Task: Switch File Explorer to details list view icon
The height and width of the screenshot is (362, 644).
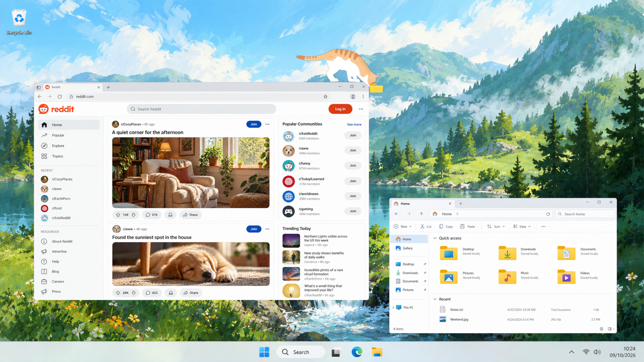Action: 602,329
